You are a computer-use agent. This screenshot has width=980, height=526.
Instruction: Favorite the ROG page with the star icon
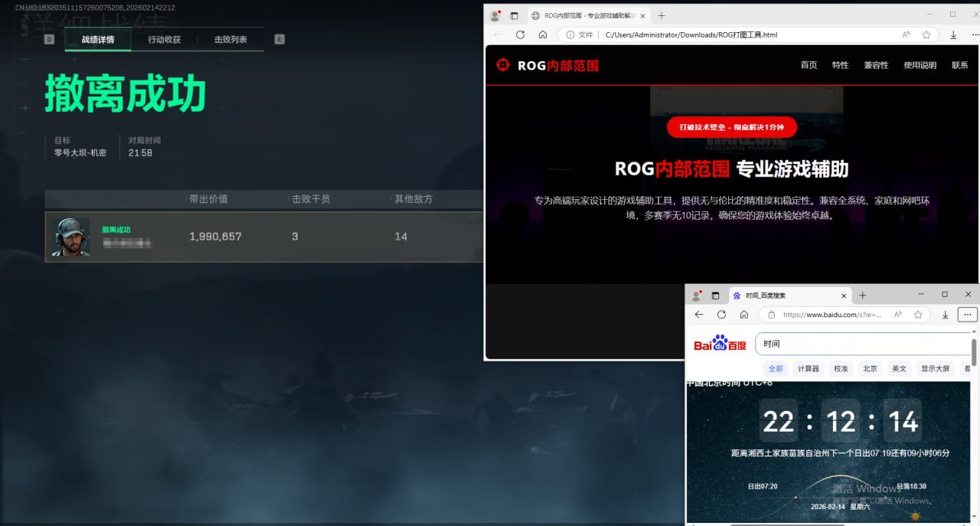(926, 34)
